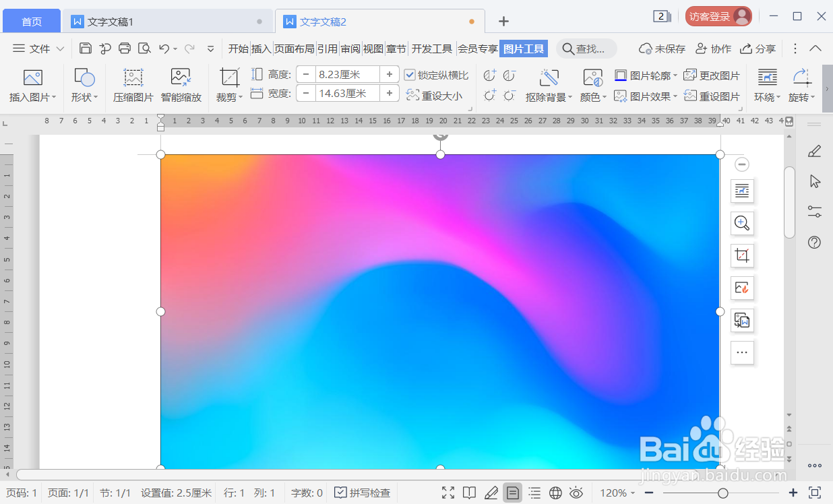Open the 压缩图片 compress picture tool
The height and width of the screenshot is (504, 833).
point(132,84)
